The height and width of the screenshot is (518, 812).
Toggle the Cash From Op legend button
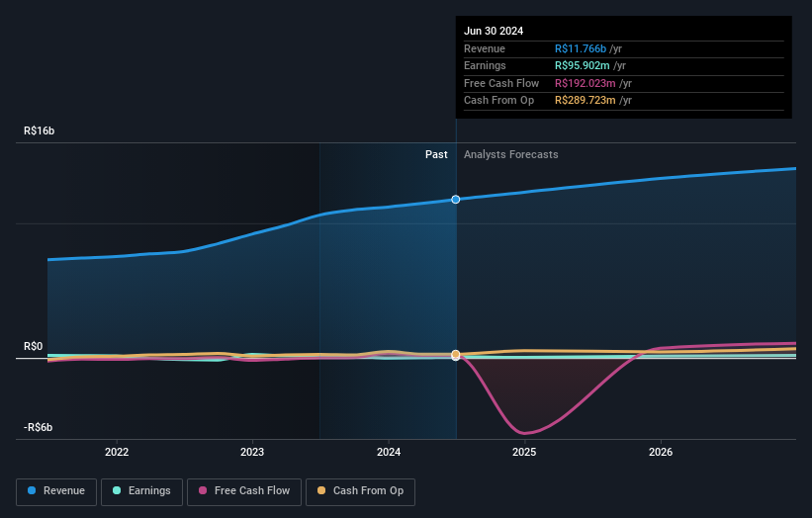pos(360,491)
